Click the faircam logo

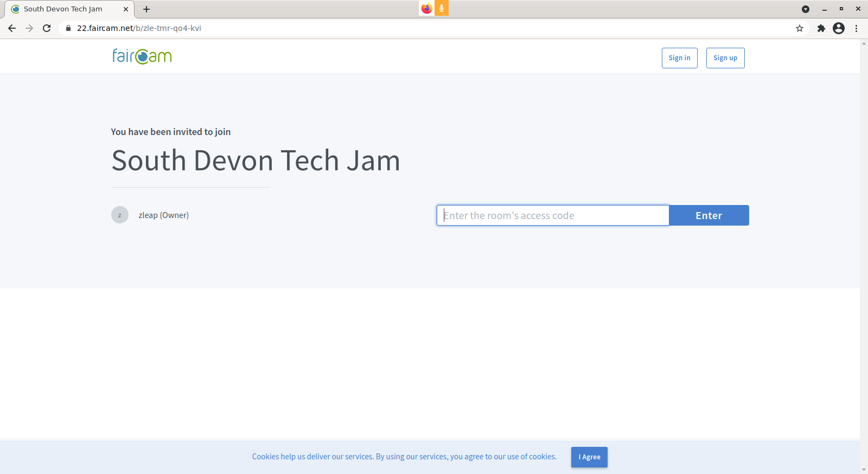(142, 56)
